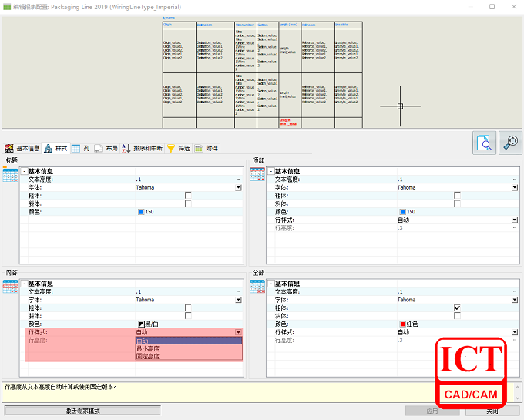
Task: Click the report preview document icon button
Action: click(484, 143)
